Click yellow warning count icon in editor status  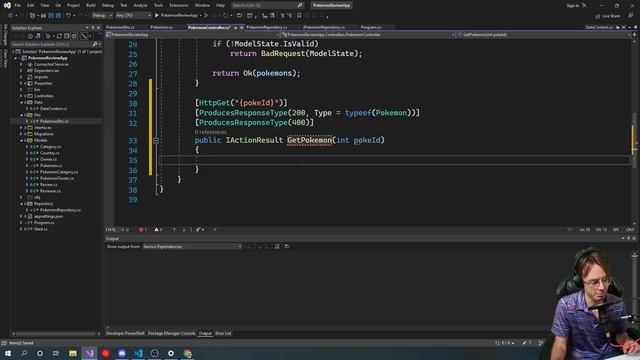156,229
